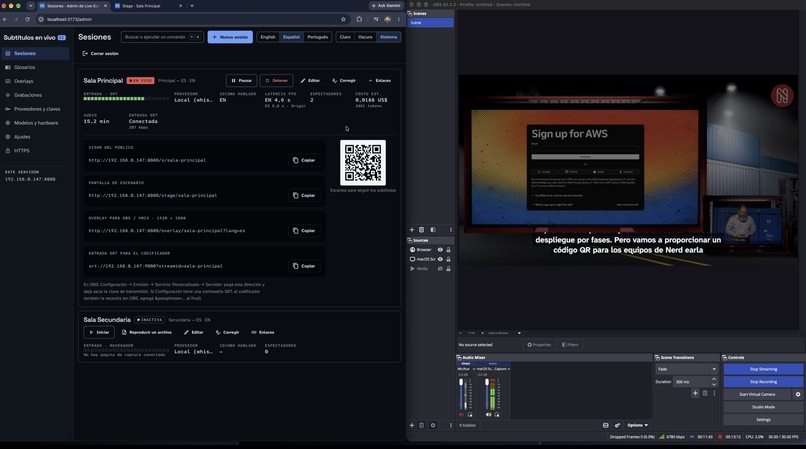Bookmark the page with the star icon

pos(343,19)
